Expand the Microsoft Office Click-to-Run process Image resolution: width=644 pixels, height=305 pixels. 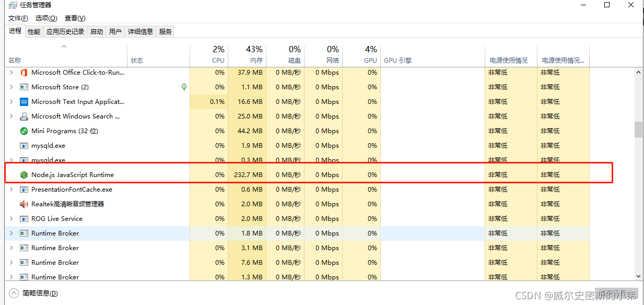[x=11, y=72]
